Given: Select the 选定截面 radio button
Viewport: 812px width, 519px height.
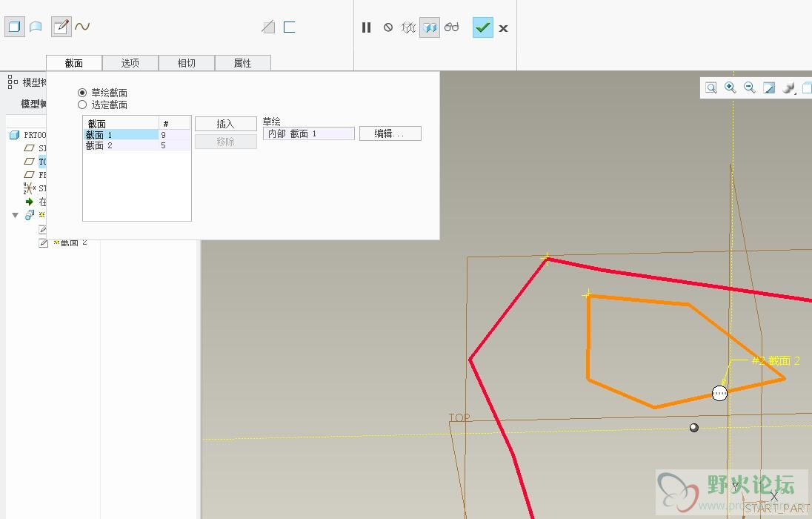Looking at the screenshot, I should tap(81, 105).
